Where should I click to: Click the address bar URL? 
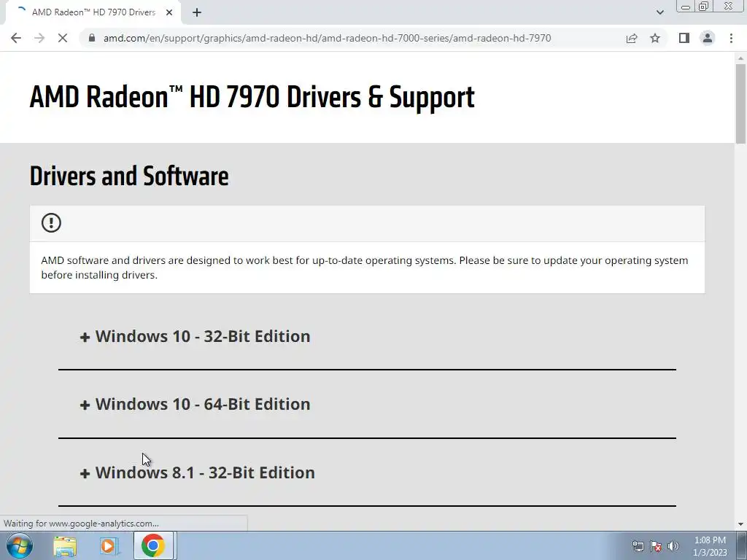[x=327, y=38]
